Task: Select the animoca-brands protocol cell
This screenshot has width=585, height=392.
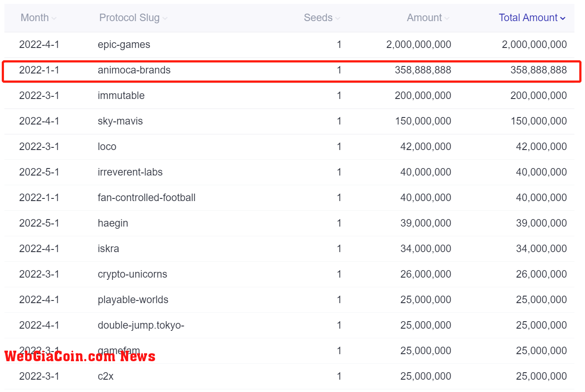Action: (134, 70)
